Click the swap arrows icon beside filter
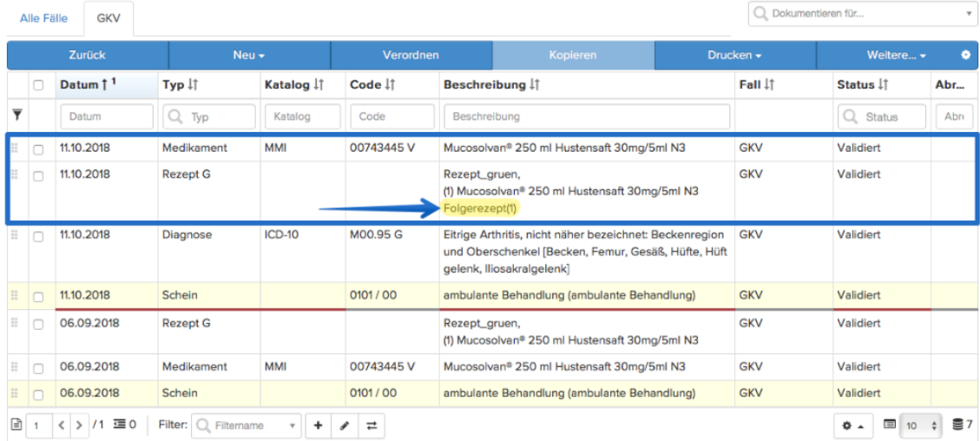The image size is (980, 441). (x=372, y=425)
